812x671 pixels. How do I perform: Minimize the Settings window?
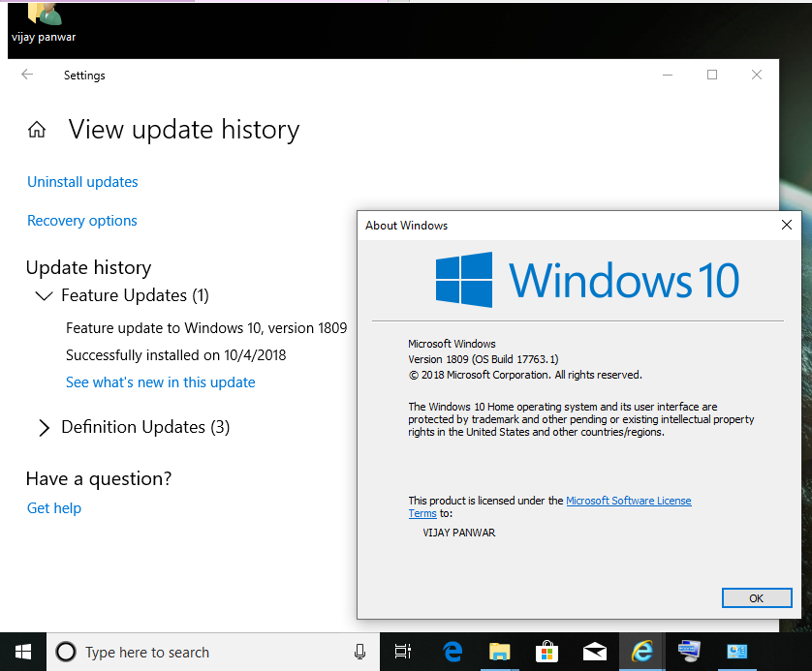tap(668, 75)
